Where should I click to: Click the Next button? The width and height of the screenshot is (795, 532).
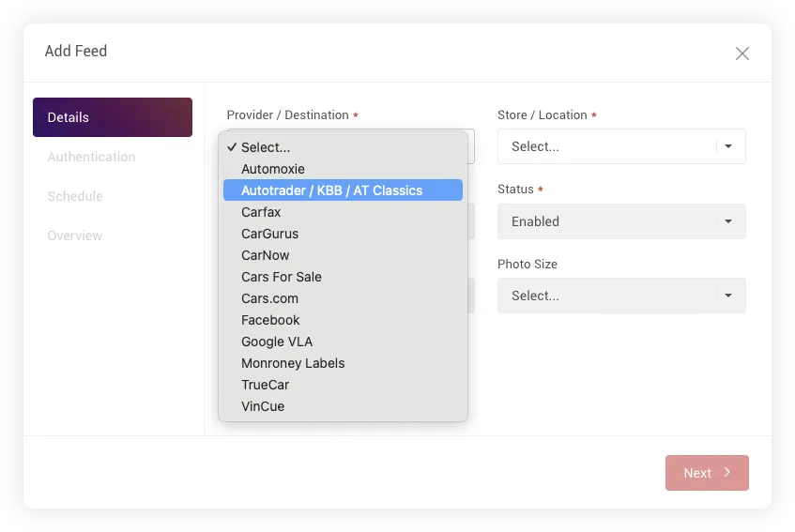707,473
